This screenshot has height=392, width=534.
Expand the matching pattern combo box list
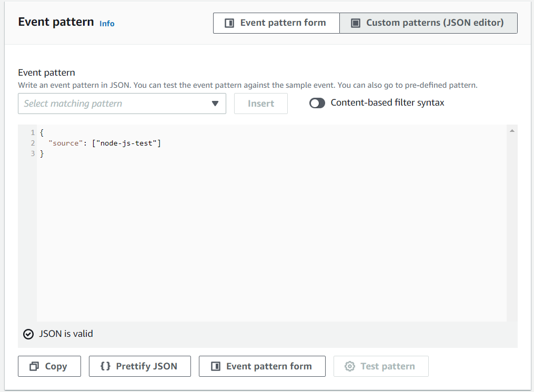coord(122,104)
